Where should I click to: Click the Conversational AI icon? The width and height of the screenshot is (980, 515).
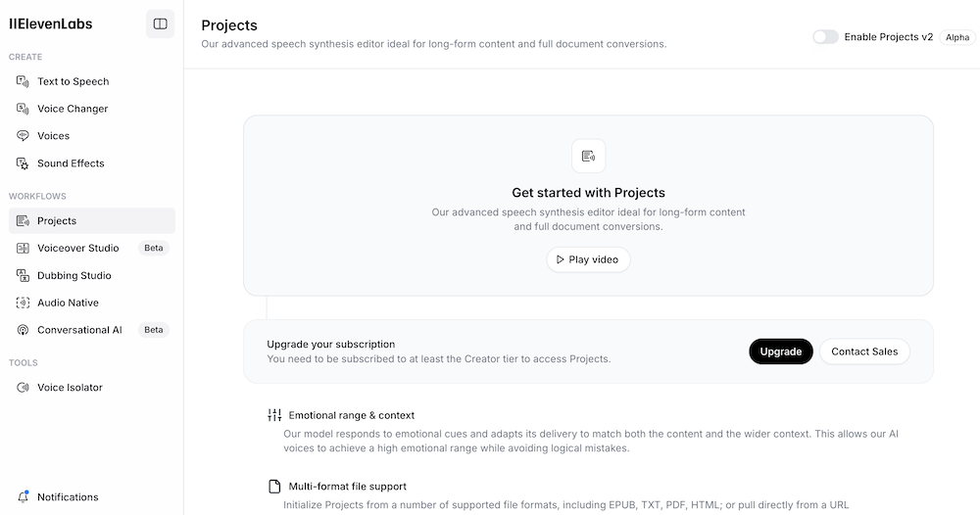(23, 330)
